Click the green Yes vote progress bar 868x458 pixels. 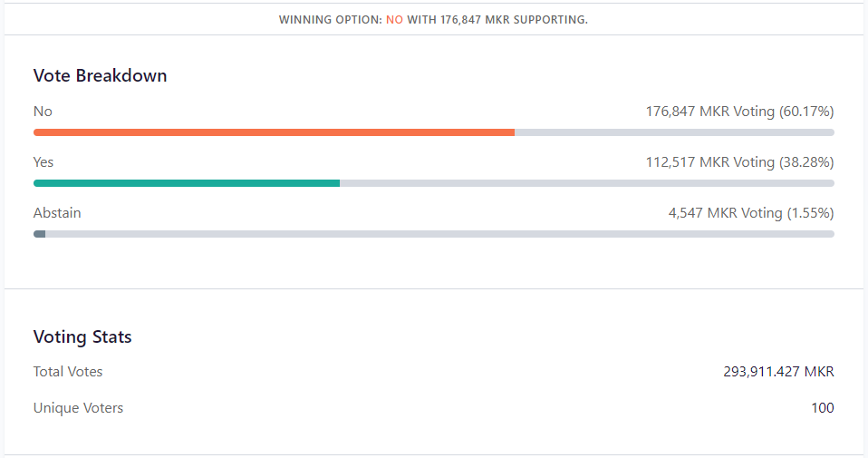[187, 183]
